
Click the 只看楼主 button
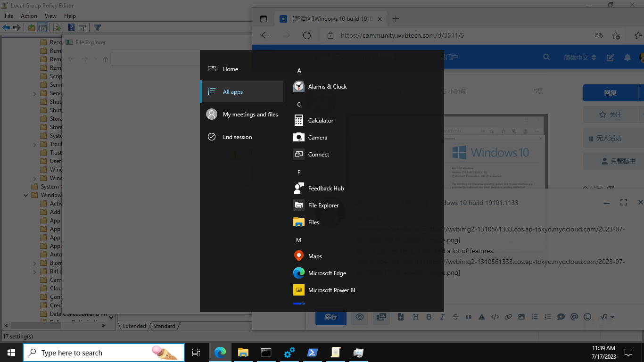(613, 161)
